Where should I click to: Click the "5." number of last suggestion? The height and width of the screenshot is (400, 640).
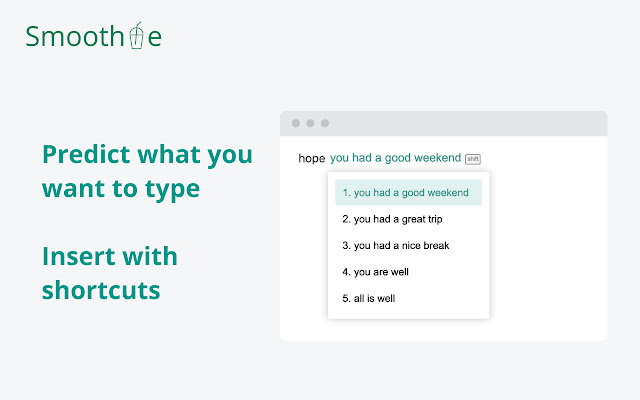[346, 298]
